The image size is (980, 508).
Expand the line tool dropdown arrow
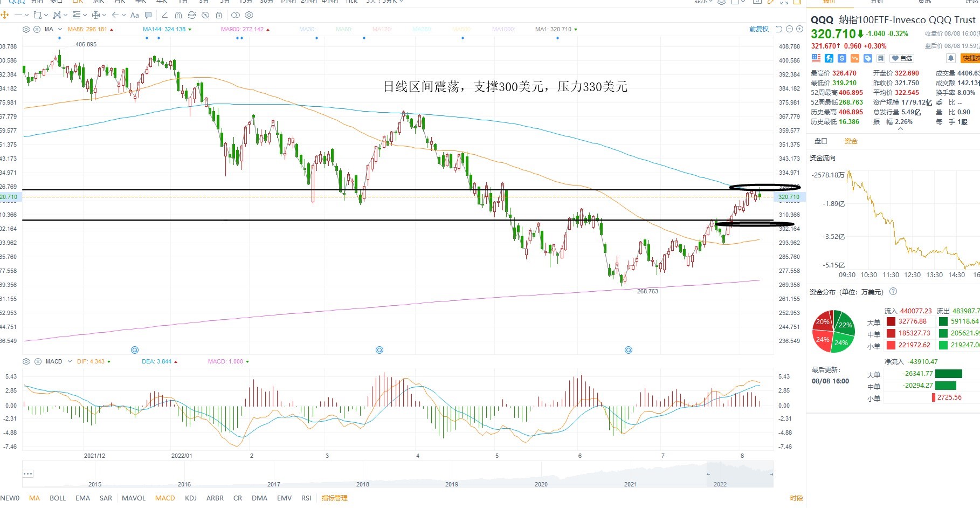click(26, 15)
